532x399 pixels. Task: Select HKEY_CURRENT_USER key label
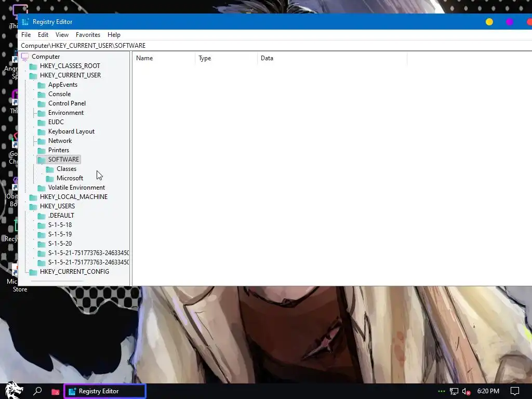click(70, 75)
